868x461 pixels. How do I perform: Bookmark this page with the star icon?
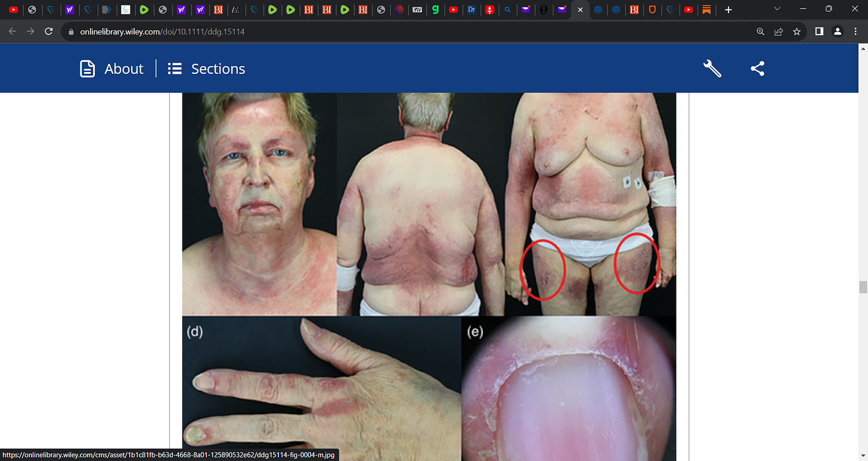[796, 32]
